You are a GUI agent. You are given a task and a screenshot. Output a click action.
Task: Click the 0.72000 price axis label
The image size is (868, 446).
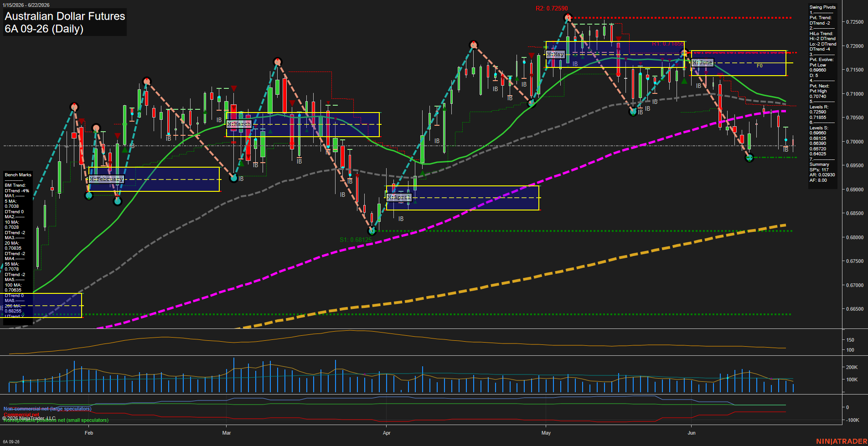tap(855, 46)
